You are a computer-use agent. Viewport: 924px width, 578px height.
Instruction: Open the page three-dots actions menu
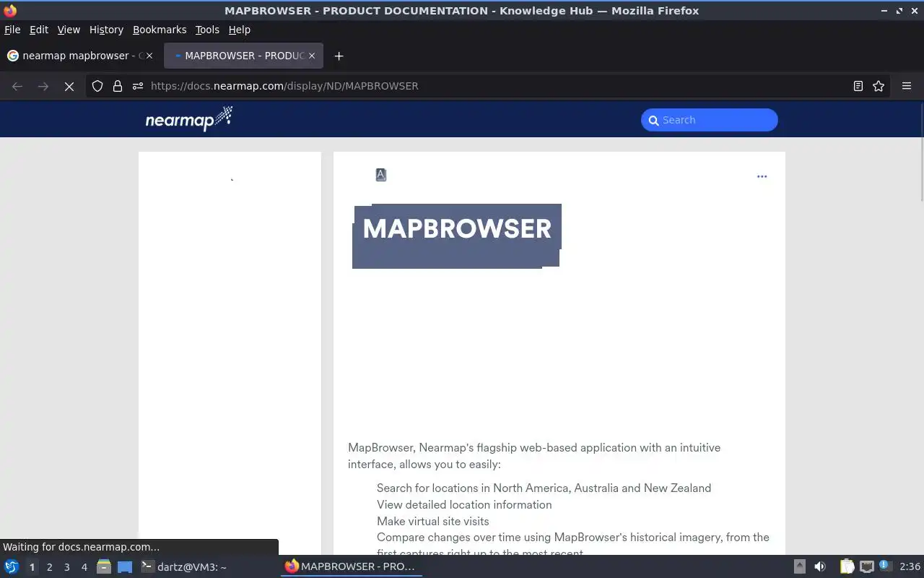coord(762,176)
